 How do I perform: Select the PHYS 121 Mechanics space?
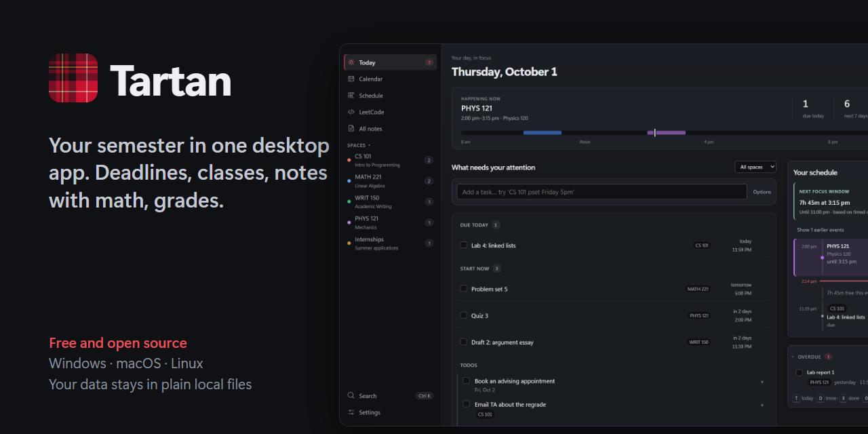tap(390, 222)
